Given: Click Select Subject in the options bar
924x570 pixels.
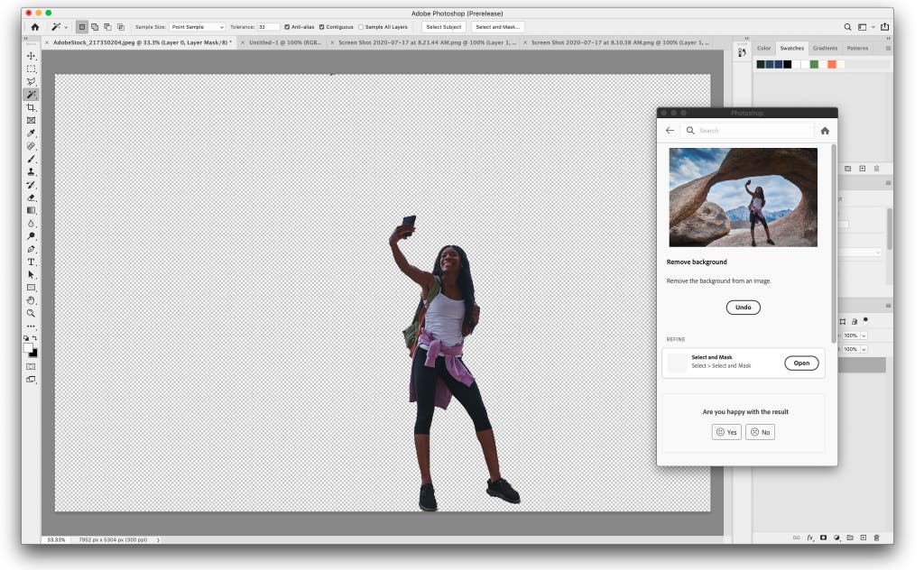Looking at the screenshot, I should tap(443, 27).
